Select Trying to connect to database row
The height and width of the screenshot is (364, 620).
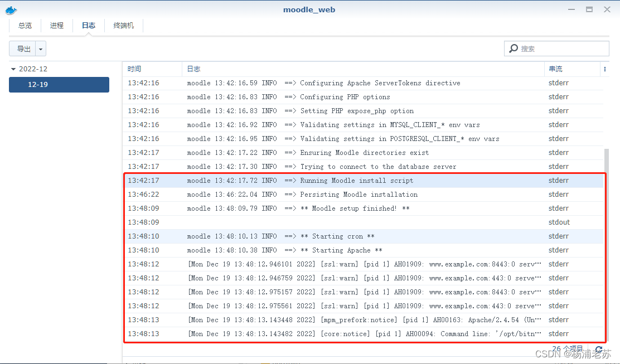(x=363, y=166)
